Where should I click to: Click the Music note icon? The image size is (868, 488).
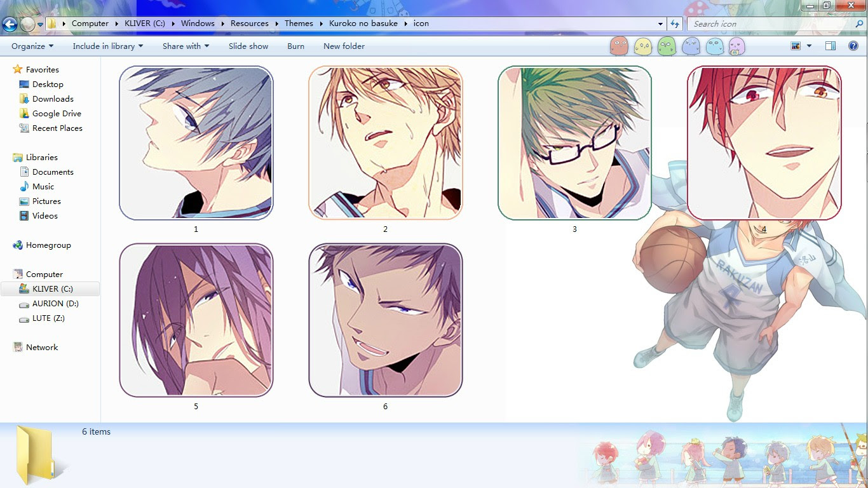coord(24,186)
